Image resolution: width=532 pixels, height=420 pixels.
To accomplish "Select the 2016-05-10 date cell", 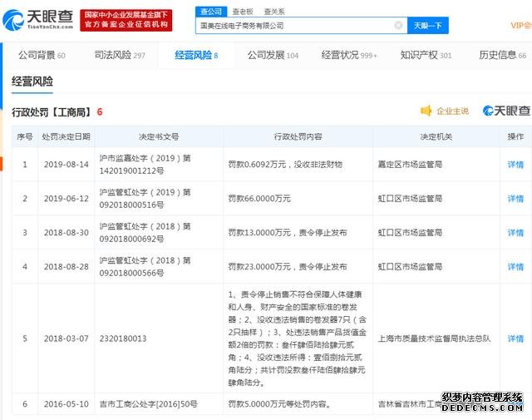I will [66, 404].
